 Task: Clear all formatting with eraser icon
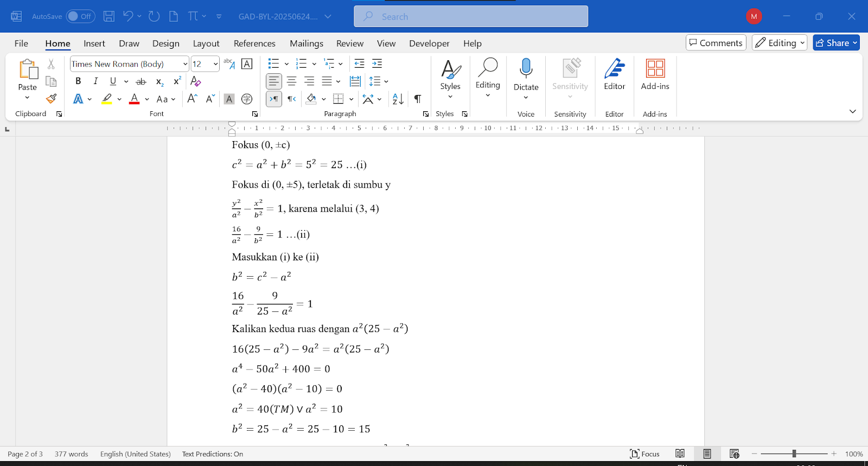[196, 81]
